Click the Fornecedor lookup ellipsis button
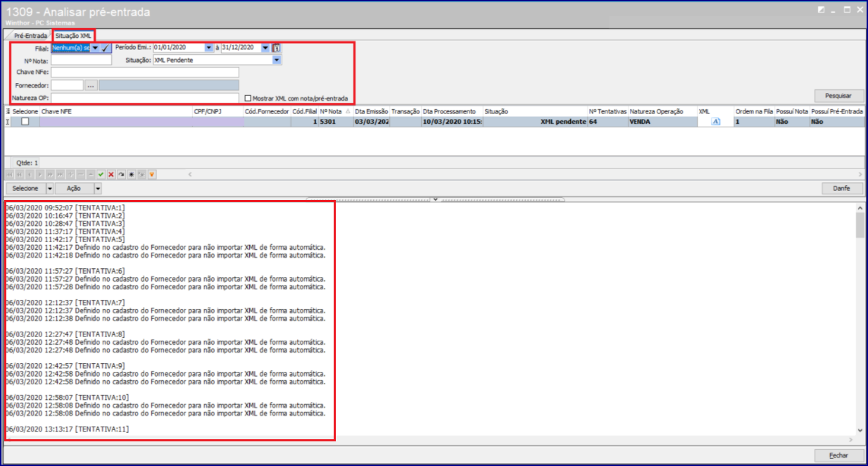Screen dimensions: 868x466 pos(91,85)
